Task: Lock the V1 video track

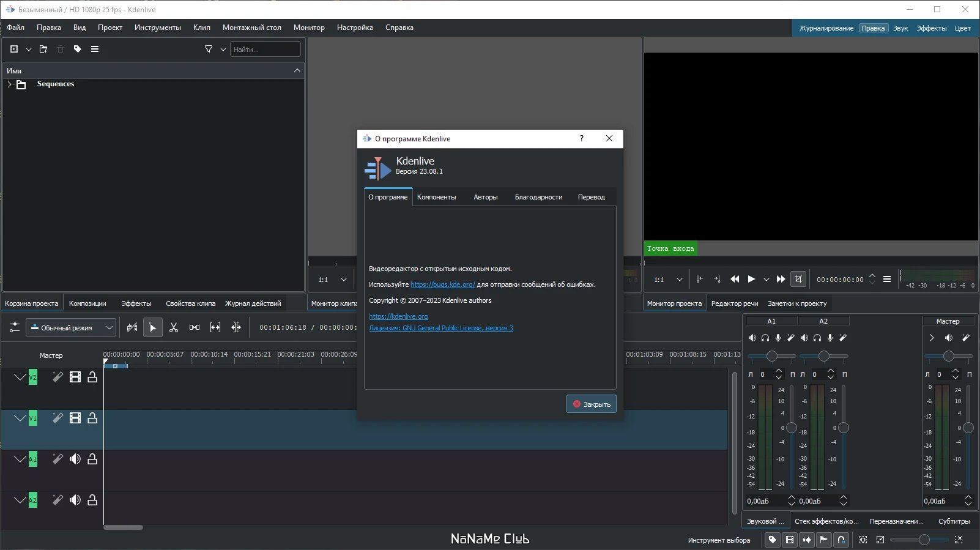Action: [92, 418]
